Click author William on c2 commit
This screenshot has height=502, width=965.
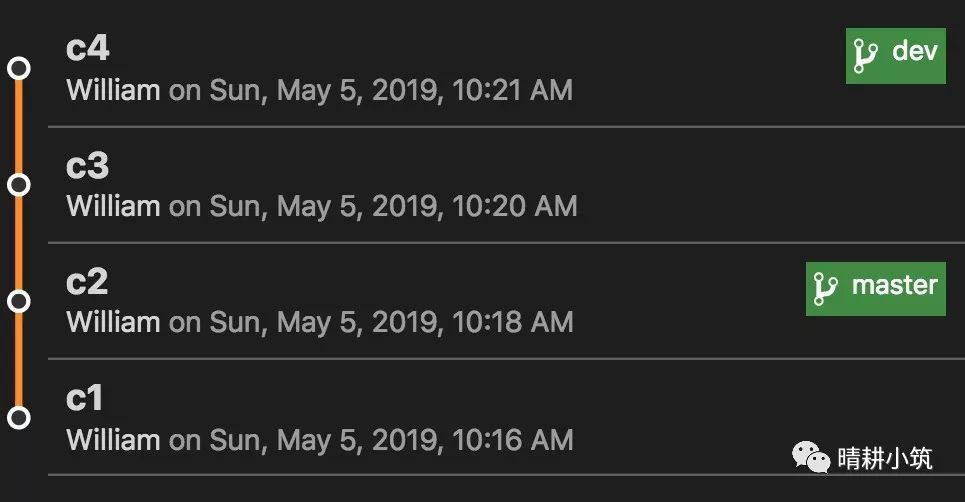click(113, 323)
